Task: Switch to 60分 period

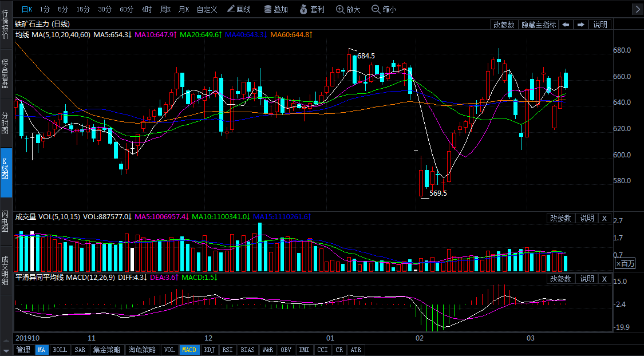Action: 127,9
